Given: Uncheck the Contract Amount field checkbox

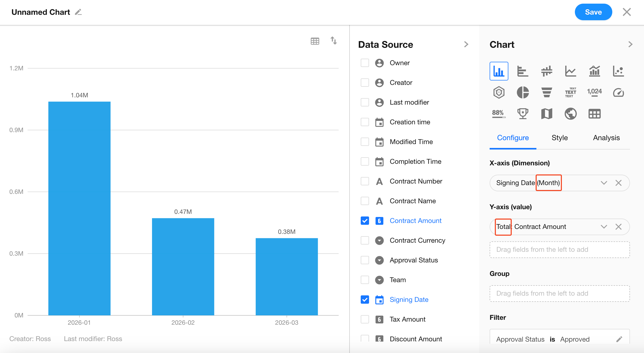Looking at the screenshot, I should [365, 221].
